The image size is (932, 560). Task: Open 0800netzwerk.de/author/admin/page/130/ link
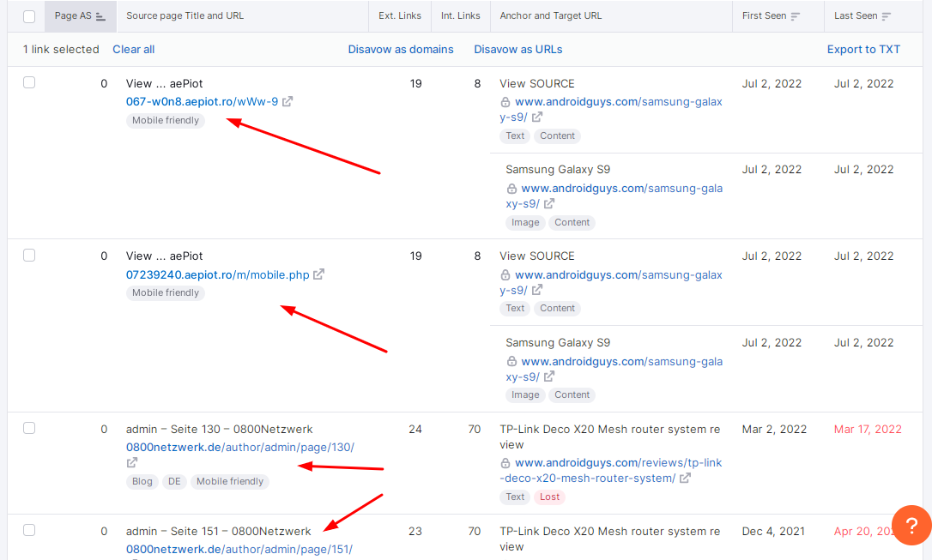[x=240, y=447]
